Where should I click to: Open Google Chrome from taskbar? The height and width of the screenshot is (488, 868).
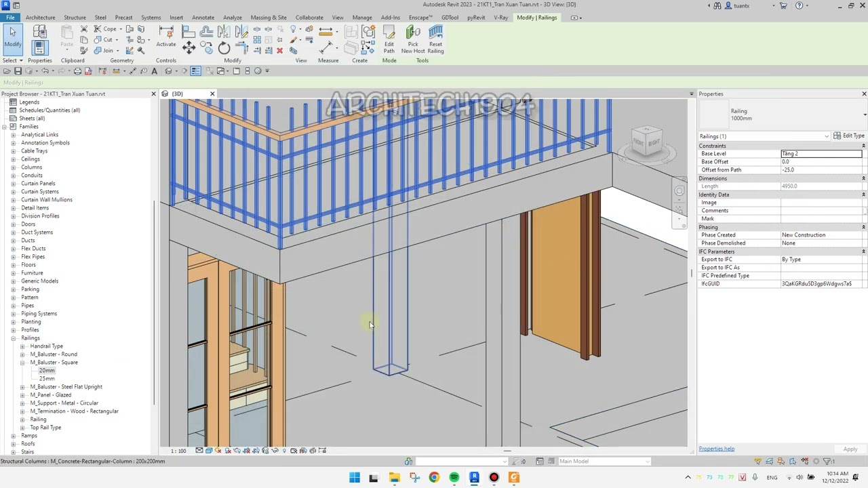tap(434, 477)
